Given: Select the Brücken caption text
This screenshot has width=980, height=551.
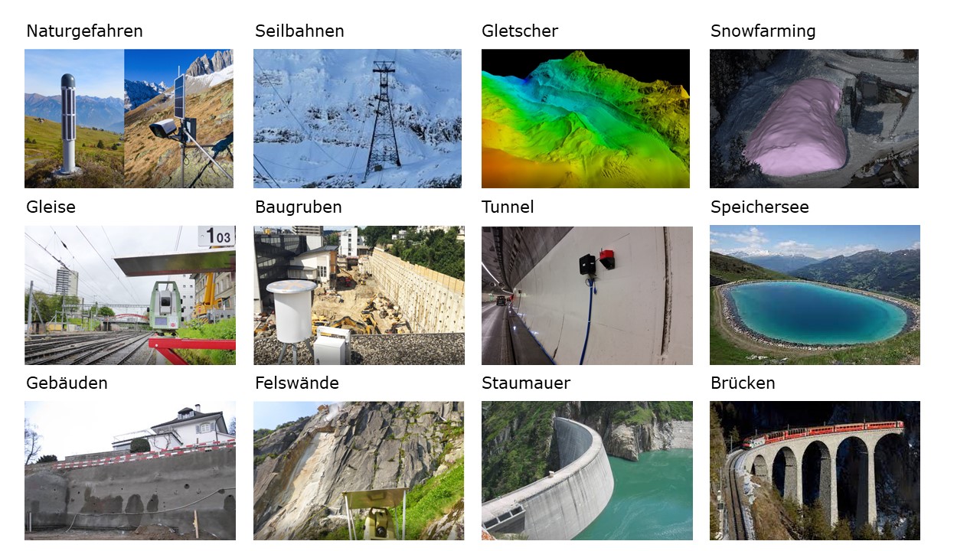Looking at the screenshot, I should [743, 383].
